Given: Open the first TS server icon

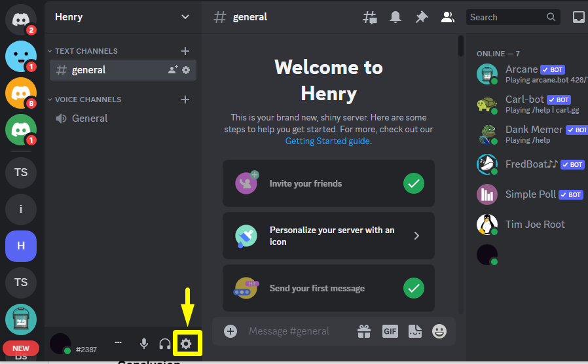Looking at the screenshot, I should (x=20, y=172).
